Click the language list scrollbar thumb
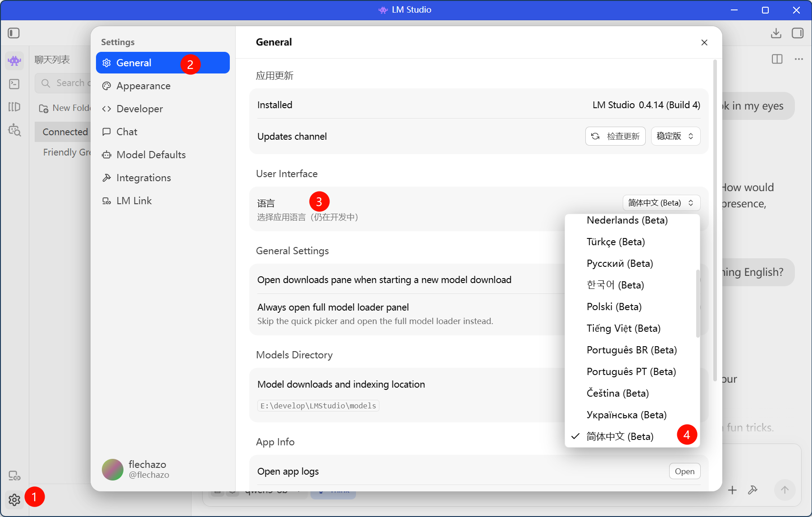812x517 pixels. coord(698,303)
